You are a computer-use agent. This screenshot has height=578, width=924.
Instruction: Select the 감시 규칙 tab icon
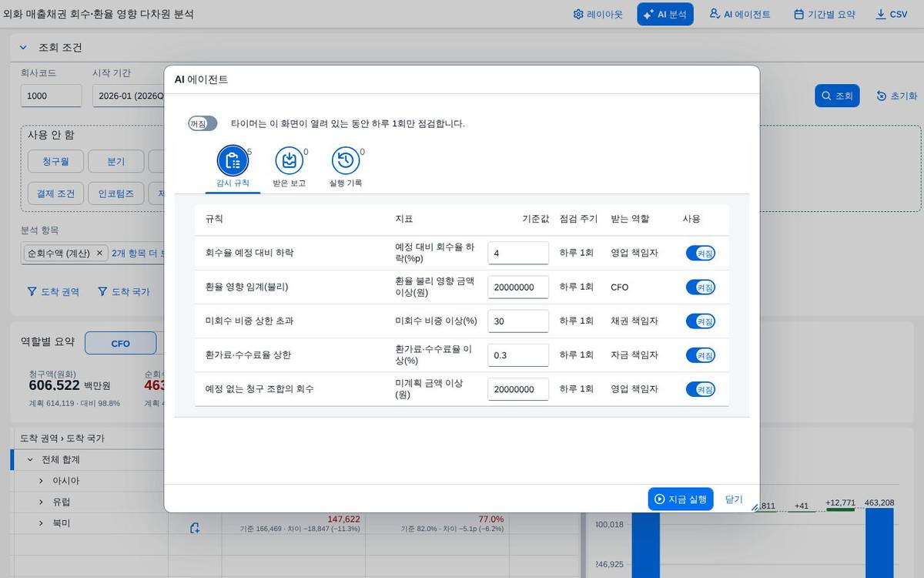(233, 160)
